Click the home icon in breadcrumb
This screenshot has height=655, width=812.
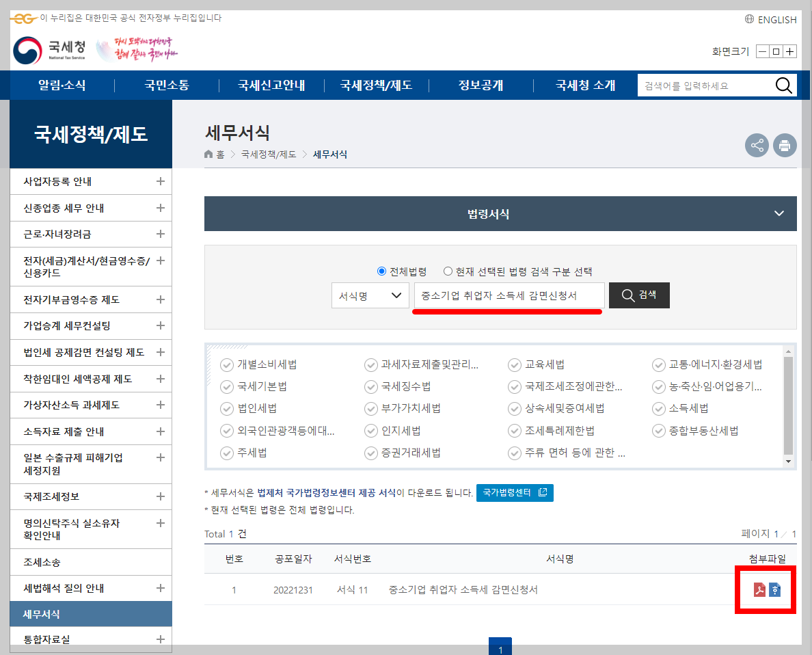click(x=208, y=155)
